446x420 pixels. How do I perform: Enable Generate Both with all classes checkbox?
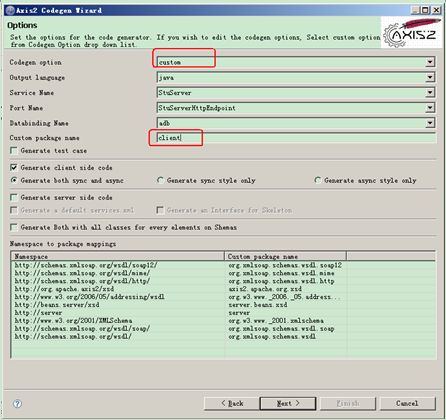[14, 227]
